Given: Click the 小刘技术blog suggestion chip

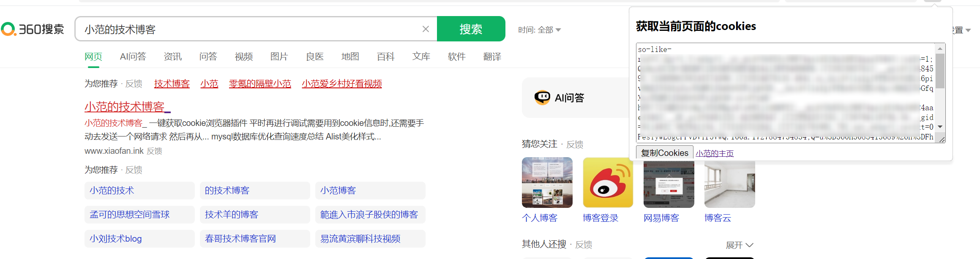Looking at the screenshot, I should coord(139,239).
